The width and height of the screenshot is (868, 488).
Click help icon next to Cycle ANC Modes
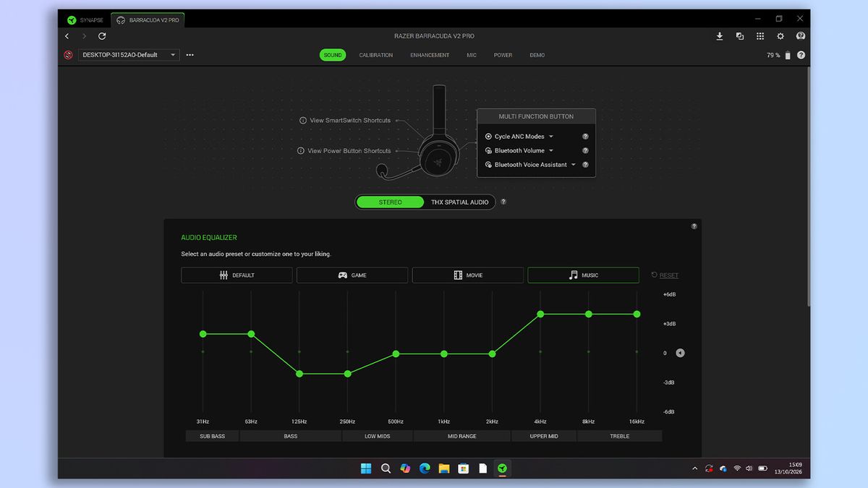(x=585, y=137)
